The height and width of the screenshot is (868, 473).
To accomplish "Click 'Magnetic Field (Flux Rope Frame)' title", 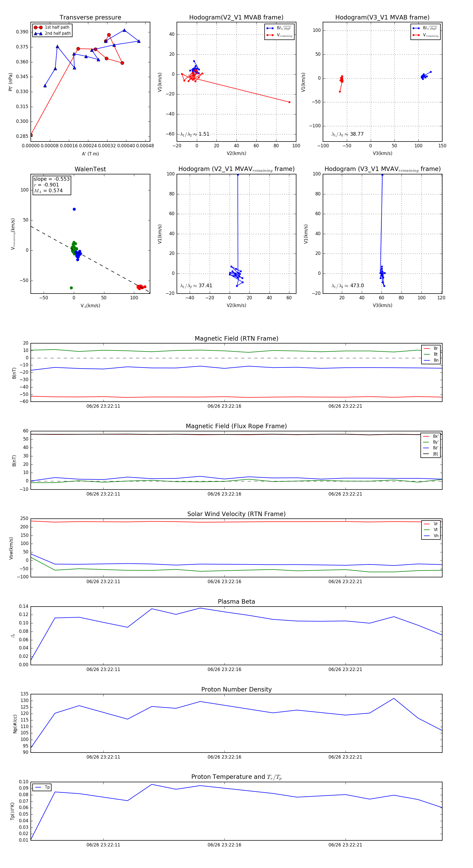I will (x=236, y=426).
